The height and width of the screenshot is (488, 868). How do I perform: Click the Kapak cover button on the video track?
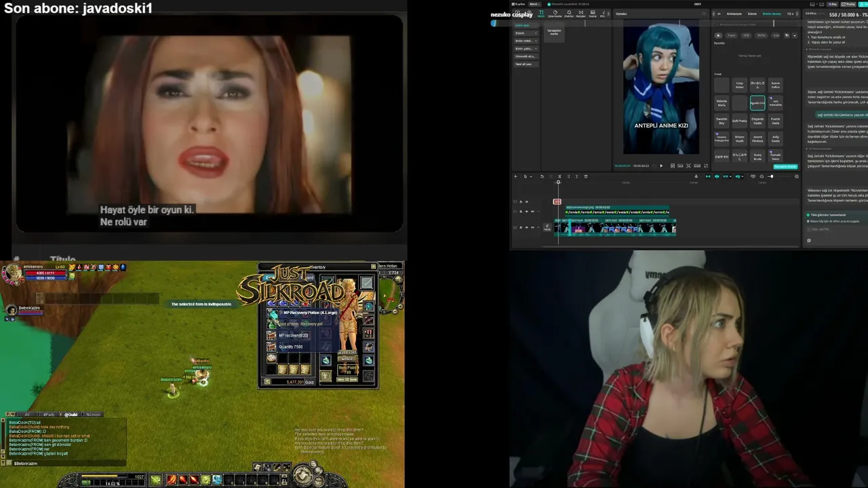pyautogui.click(x=547, y=227)
